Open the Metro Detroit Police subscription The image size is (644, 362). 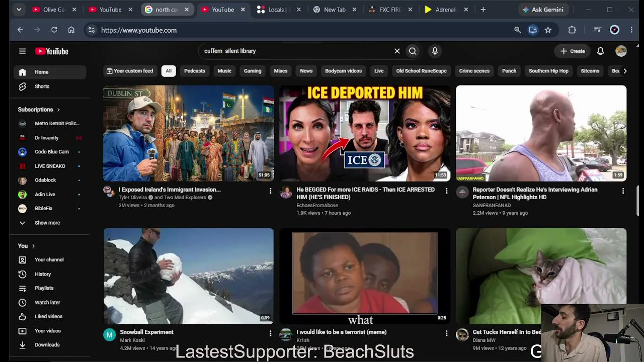point(49,123)
